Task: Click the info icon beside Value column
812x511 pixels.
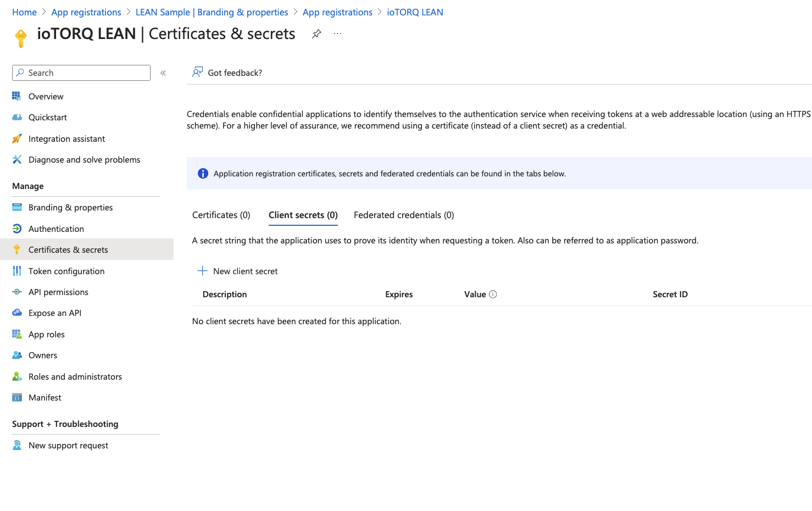Action: 493,295
